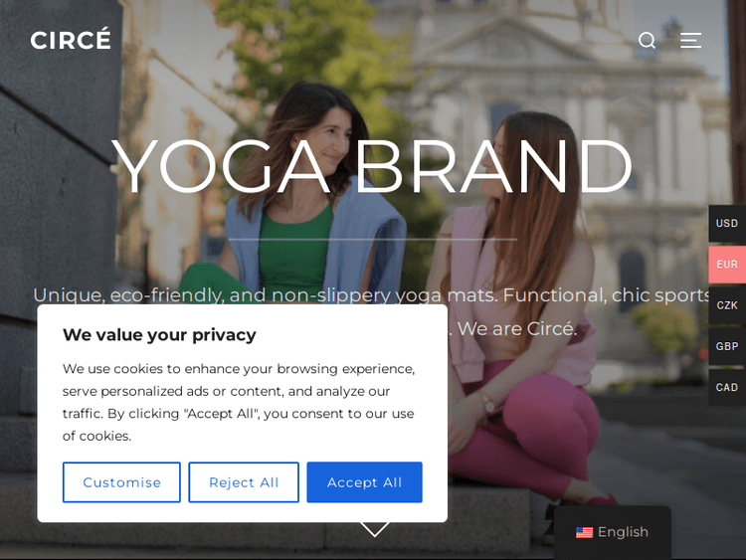This screenshot has height=560, width=746.
Task: Click the yoga mats tagline text
Action: (371, 295)
